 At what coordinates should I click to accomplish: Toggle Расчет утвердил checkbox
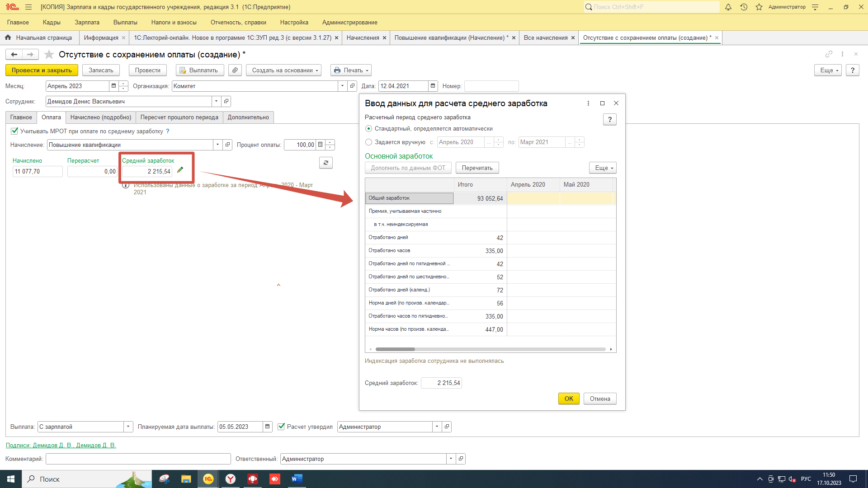(x=281, y=427)
